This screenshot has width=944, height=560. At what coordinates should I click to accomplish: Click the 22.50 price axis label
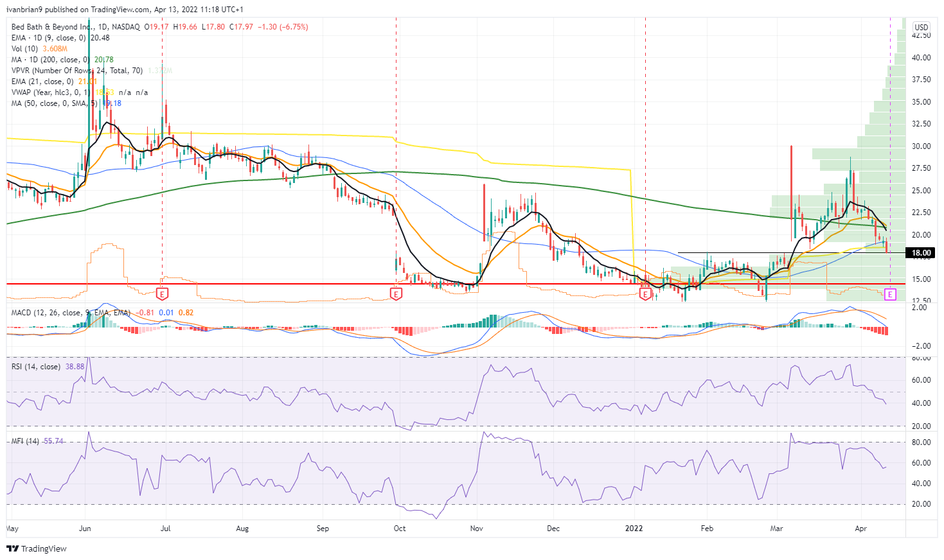tap(922, 213)
